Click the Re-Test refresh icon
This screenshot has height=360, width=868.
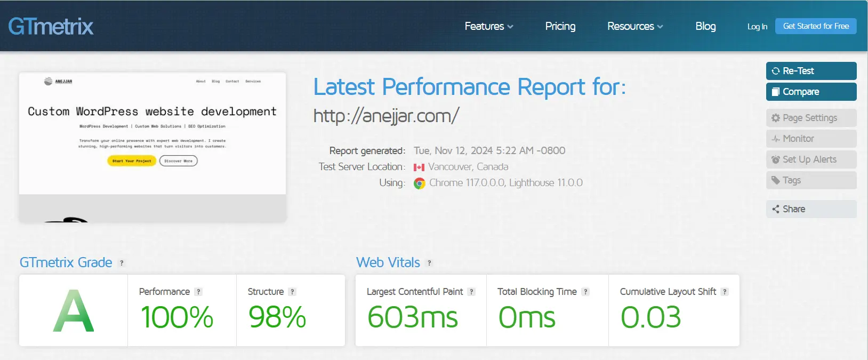pyautogui.click(x=776, y=71)
